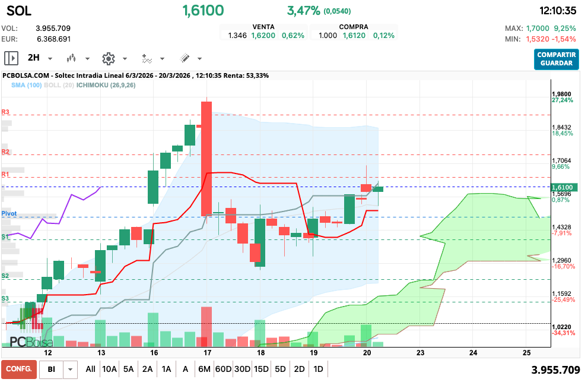588x382 pixels.
Task: Select the 30D time range
Action: point(242,369)
